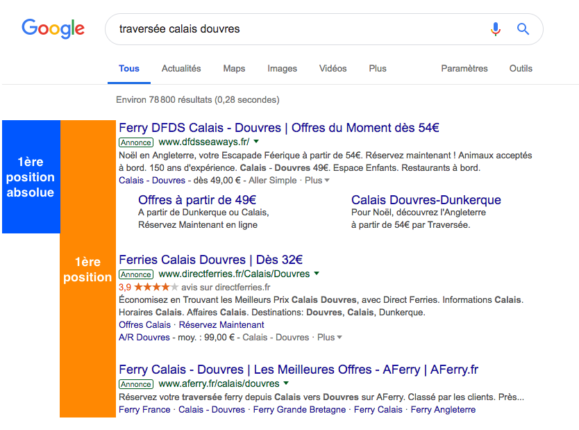The image size is (579, 430).
Task: Click the Google logo
Action: 53,28
